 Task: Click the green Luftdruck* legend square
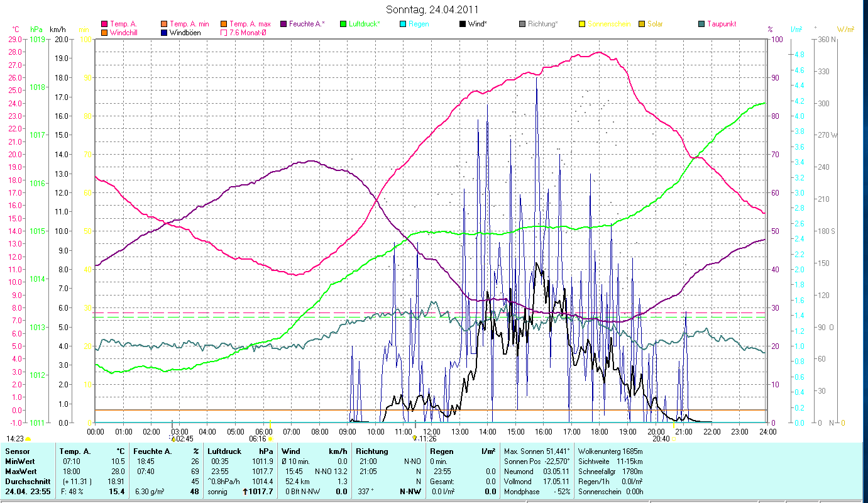click(343, 24)
